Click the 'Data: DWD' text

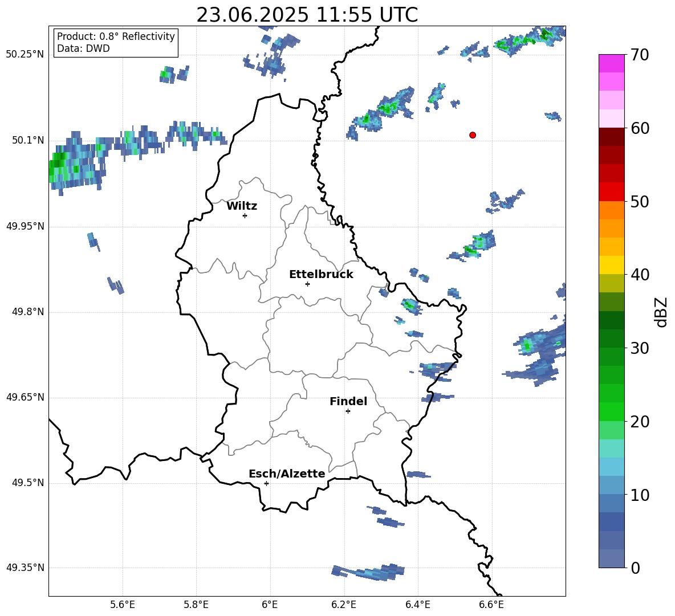point(83,48)
